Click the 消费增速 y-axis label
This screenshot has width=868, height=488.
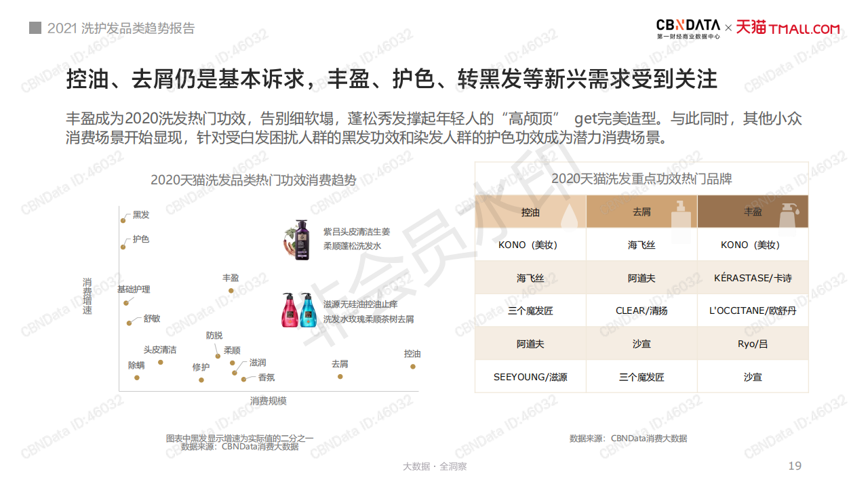pos(87,296)
